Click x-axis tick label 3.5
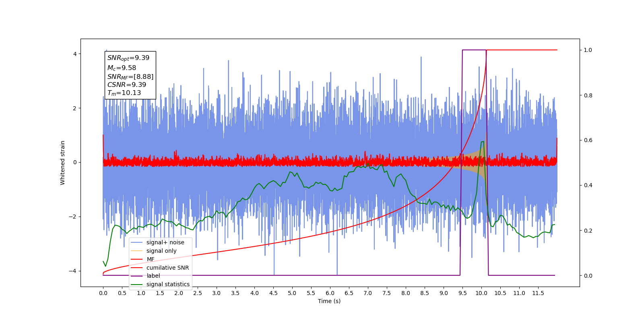 coord(235,293)
